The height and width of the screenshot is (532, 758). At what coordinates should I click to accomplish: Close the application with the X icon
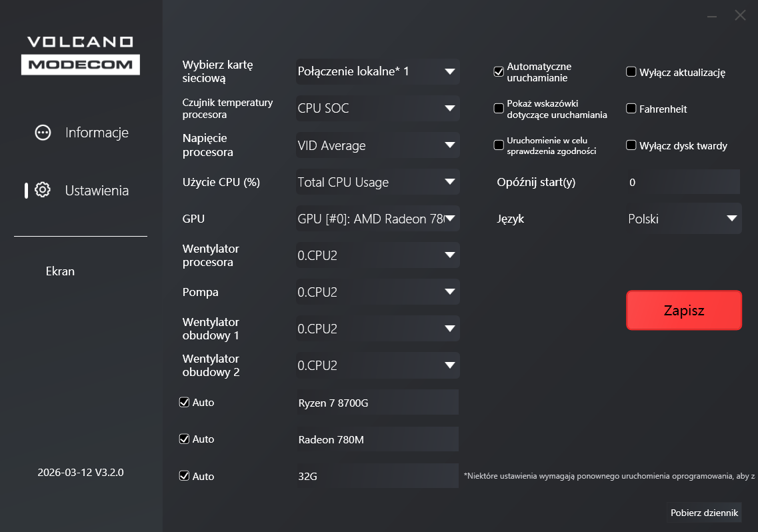740,15
